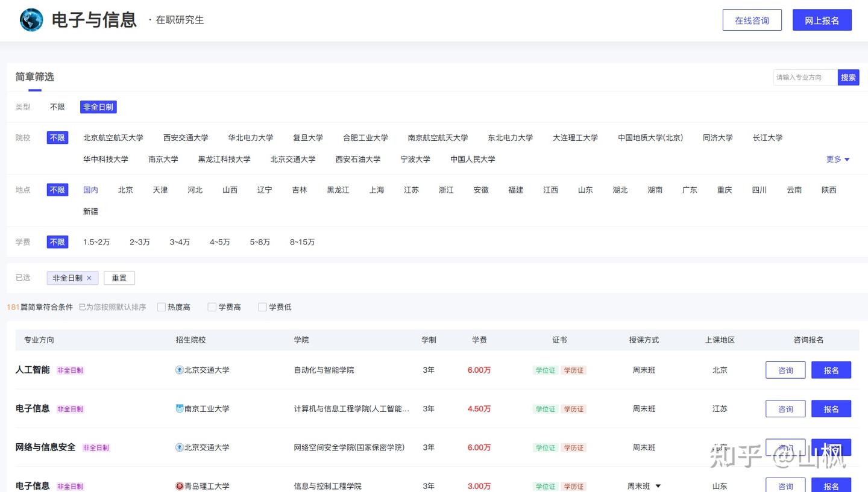Screen dimensions: 868x492
Task: Click 报名 in the 人工智能 row
Action: (x=831, y=370)
